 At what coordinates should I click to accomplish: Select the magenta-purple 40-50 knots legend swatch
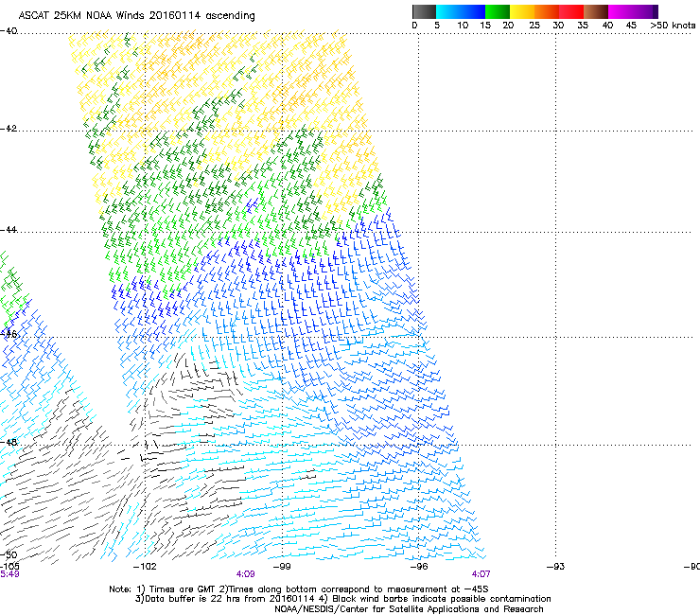[x=633, y=11]
